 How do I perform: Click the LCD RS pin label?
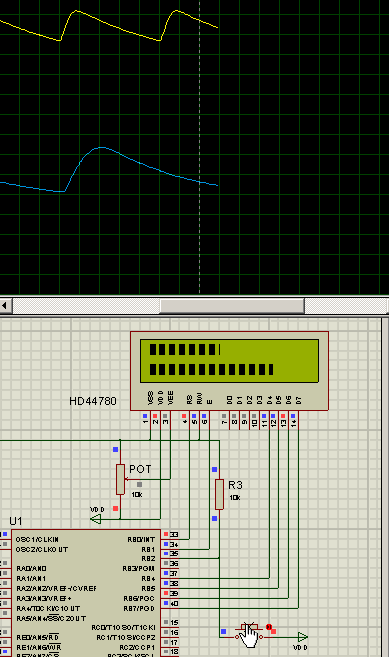coord(189,399)
